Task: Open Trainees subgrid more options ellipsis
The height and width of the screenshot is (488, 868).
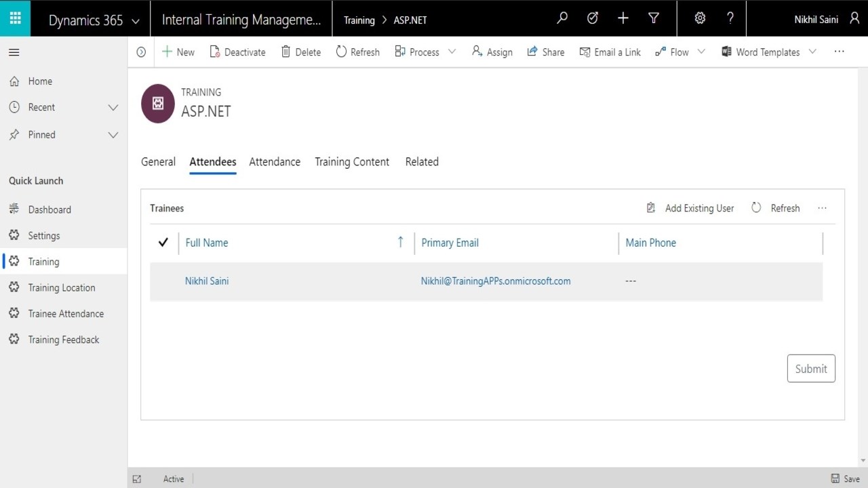Action: (x=823, y=208)
